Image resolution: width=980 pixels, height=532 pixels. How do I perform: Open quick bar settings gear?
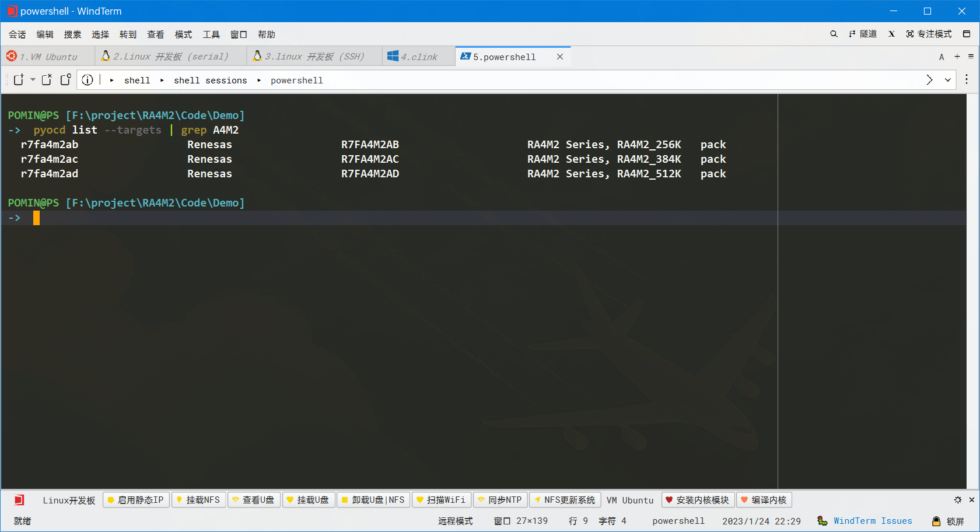[x=958, y=500]
